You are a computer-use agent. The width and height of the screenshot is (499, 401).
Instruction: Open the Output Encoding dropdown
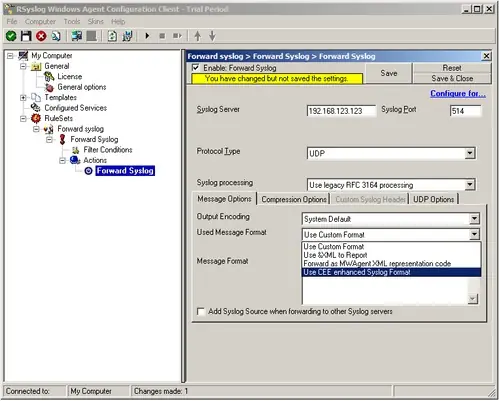coord(474,219)
